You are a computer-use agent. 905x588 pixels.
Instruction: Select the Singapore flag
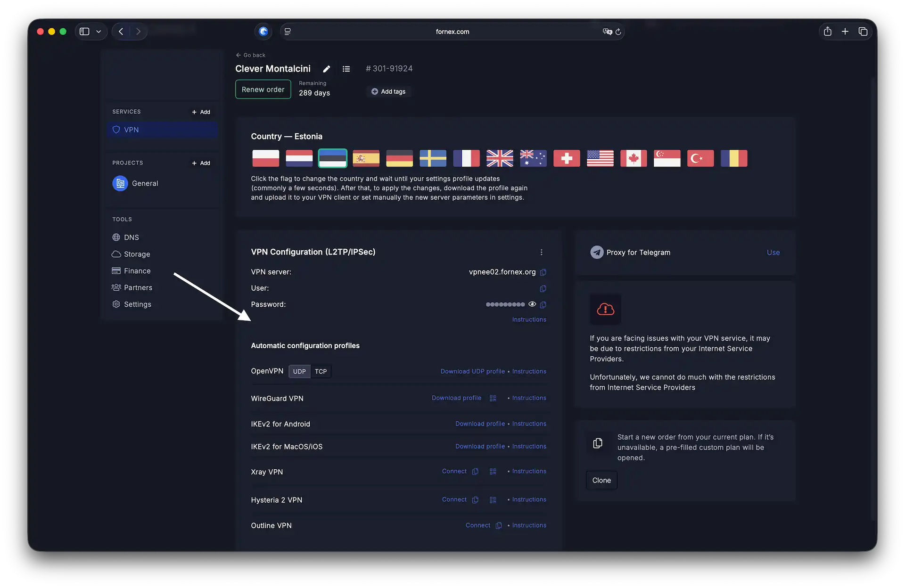pyautogui.click(x=667, y=158)
